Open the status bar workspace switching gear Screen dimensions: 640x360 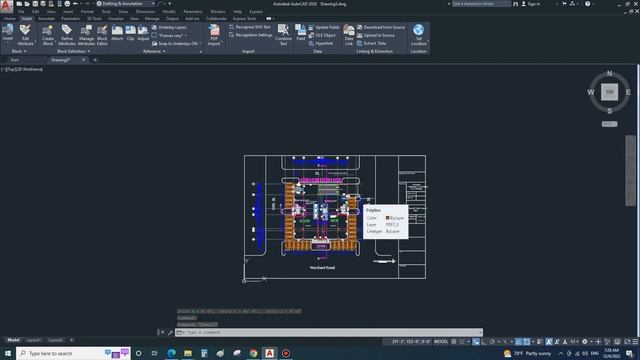click(585, 342)
